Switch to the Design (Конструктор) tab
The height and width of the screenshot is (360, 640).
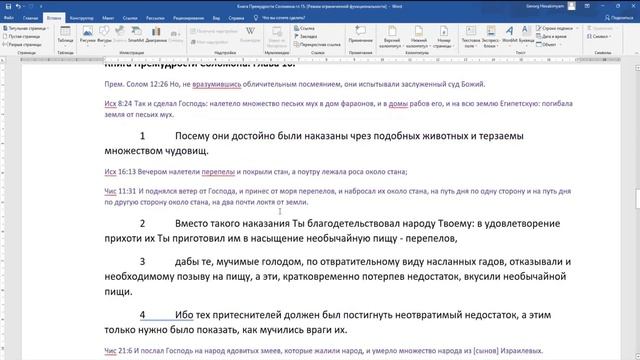tap(82, 18)
